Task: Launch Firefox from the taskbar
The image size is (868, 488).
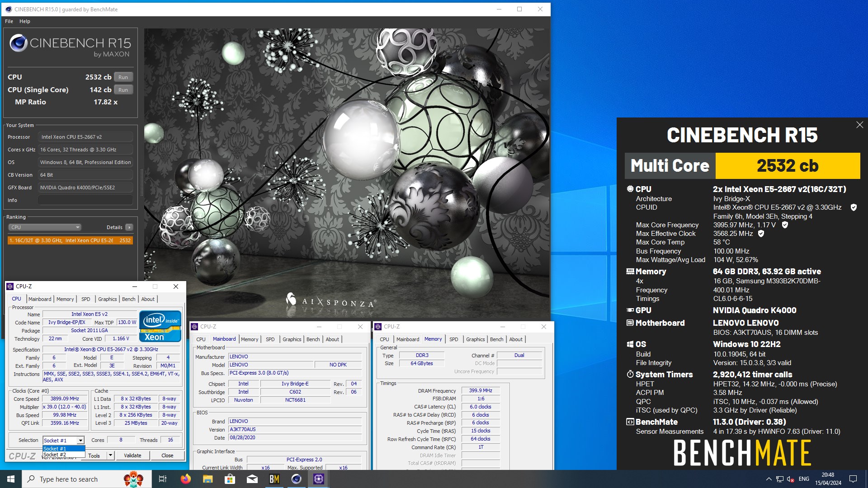Action: (185, 479)
